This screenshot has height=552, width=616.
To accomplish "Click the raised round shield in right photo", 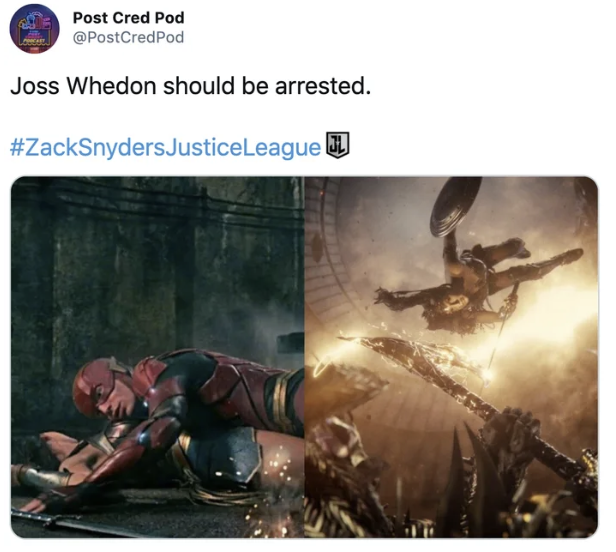I will pos(455,205).
